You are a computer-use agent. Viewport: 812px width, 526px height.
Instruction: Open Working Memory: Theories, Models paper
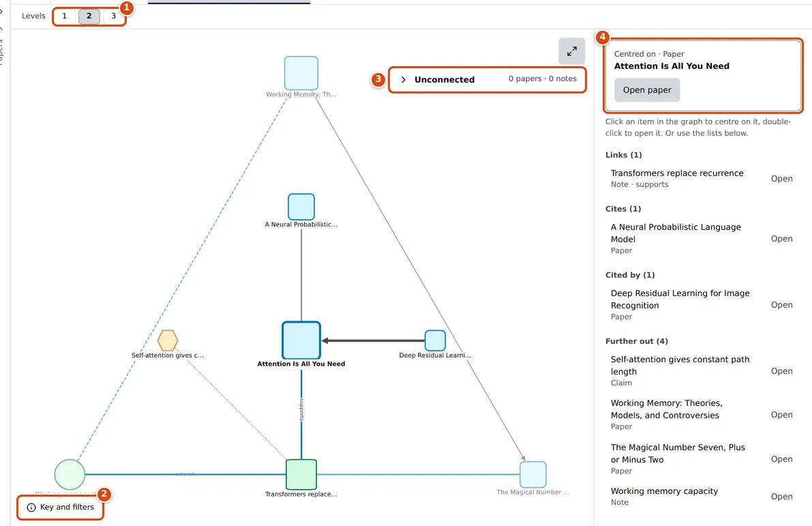click(781, 415)
